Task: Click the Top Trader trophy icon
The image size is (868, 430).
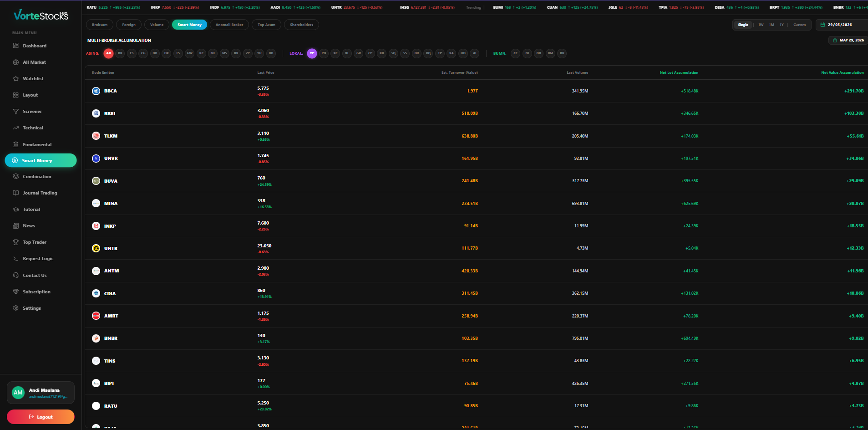Action: 16,242
